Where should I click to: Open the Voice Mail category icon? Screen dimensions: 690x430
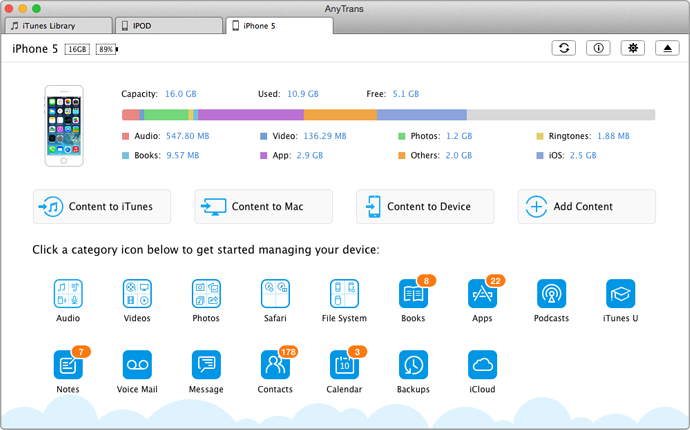click(137, 365)
